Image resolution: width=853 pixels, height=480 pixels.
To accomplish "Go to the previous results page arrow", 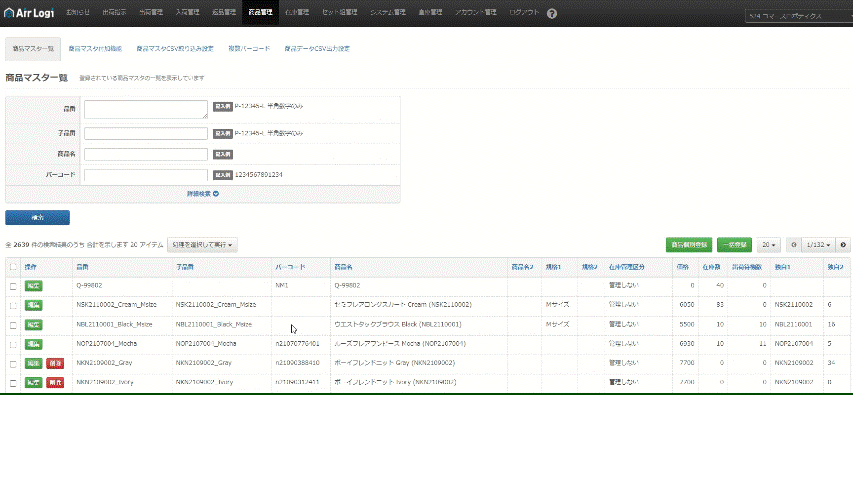I will pos(794,244).
